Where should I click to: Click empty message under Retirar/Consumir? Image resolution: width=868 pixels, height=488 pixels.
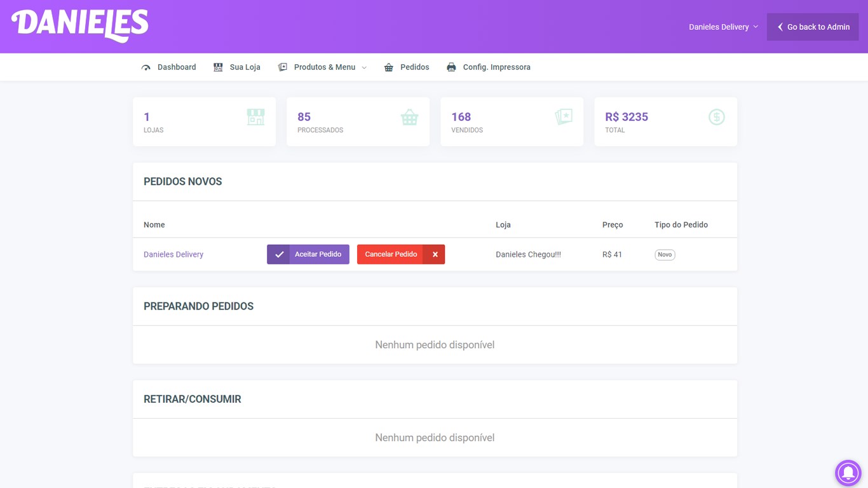(435, 438)
